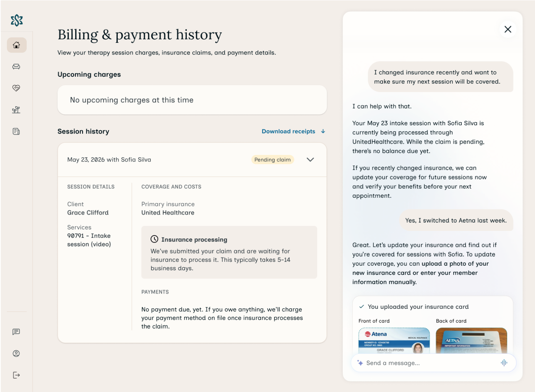Open the document notes sidebar icon

pos(16,131)
